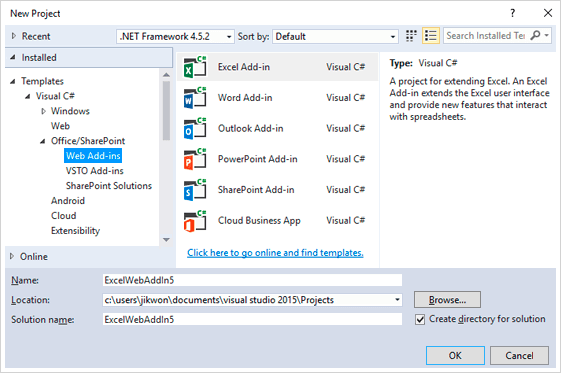Viewport: 561px width, 373px height.
Task: Select SharePoint Solutions tree item
Action: point(109,186)
